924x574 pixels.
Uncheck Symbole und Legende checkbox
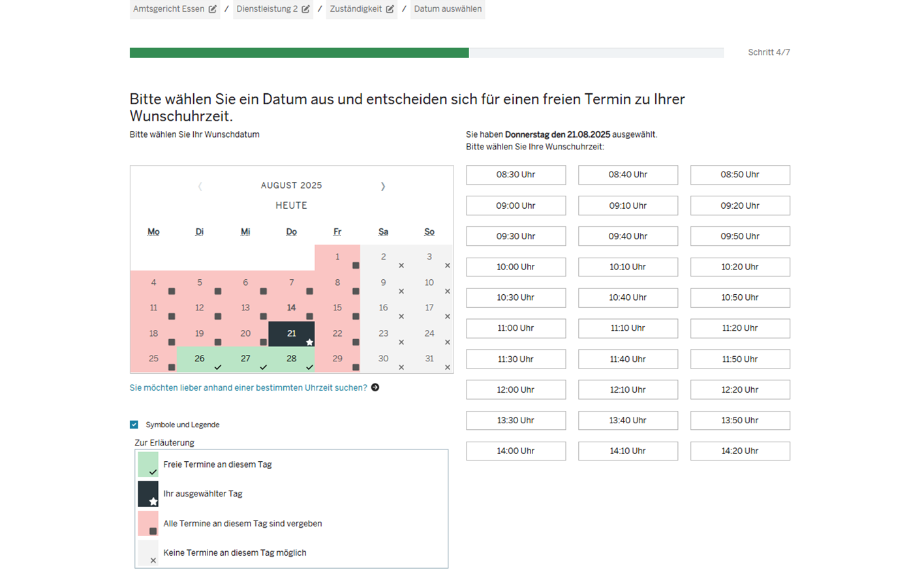click(x=134, y=425)
